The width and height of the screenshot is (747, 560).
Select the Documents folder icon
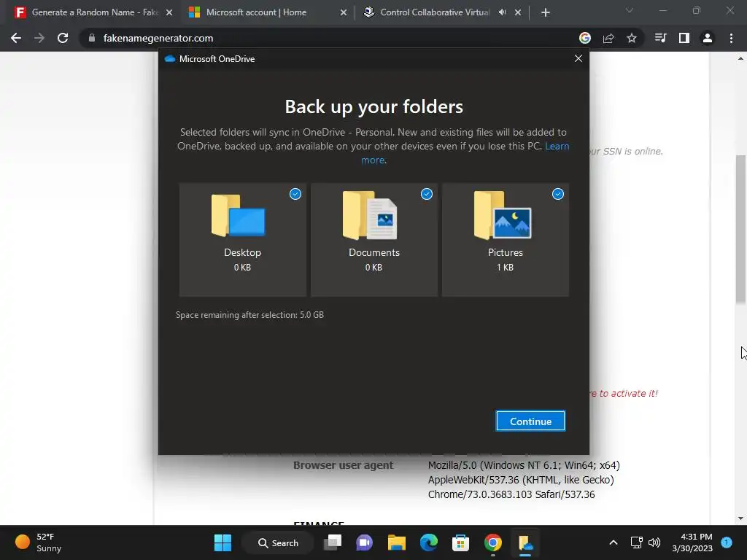click(x=370, y=215)
